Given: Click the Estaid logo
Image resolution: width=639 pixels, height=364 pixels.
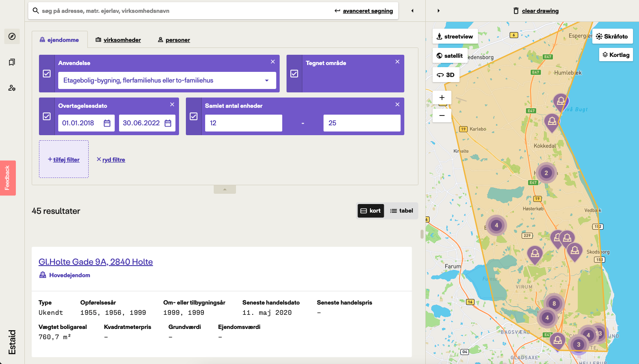Looking at the screenshot, I should 12,342.
